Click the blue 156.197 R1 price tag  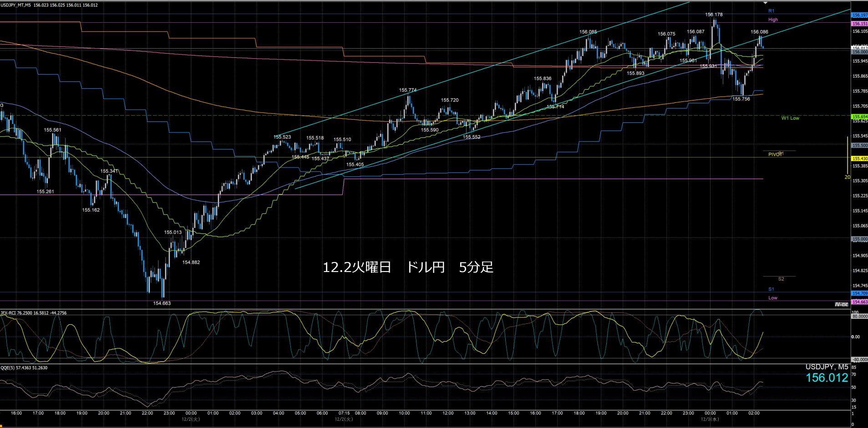(859, 15)
